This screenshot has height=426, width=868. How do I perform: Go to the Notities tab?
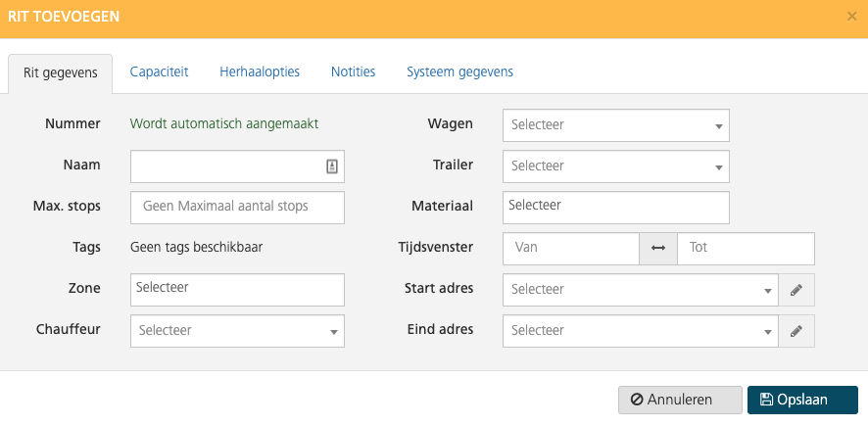pos(354,71)
